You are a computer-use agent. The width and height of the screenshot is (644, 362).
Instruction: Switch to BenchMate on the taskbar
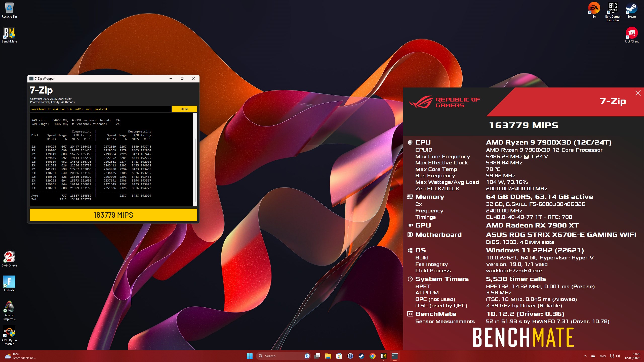[383, 356]
